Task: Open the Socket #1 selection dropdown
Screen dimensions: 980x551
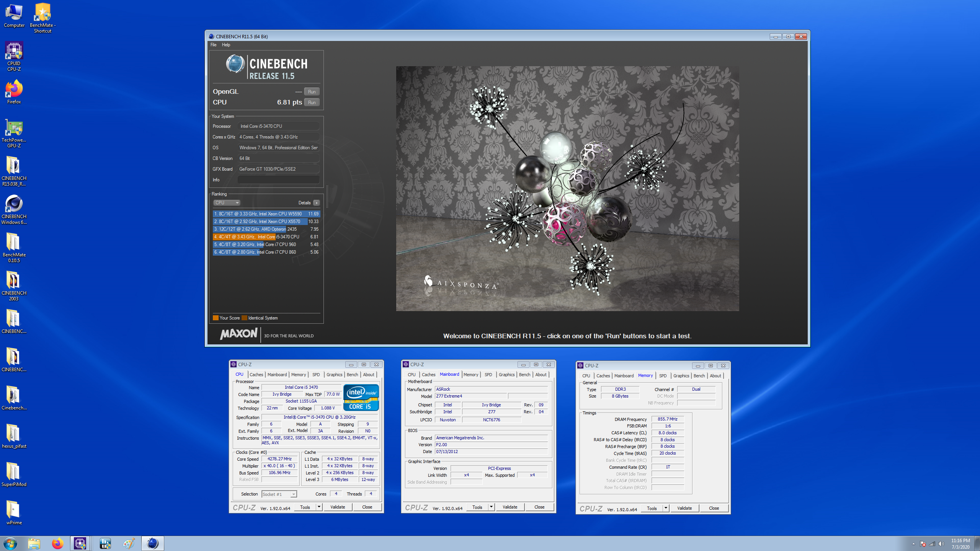Action: [x=279, y=494]
